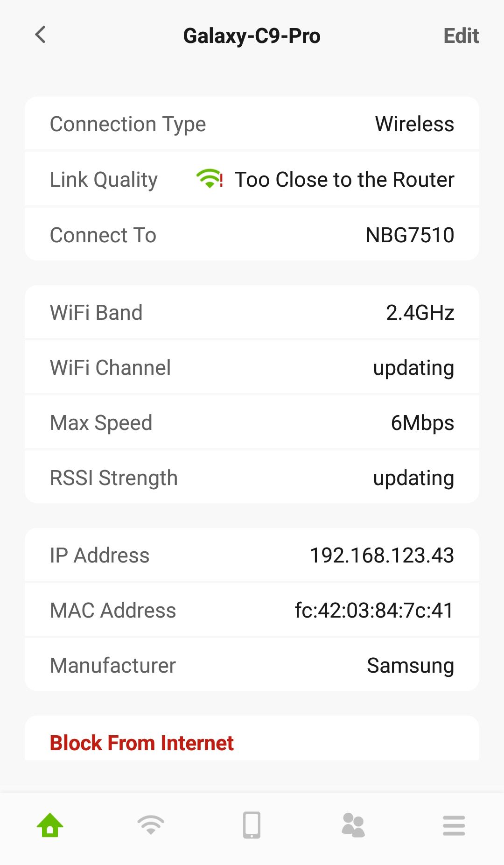
Task: Tap the Galaxy-C9-Pro title
Action: (252, 36)
